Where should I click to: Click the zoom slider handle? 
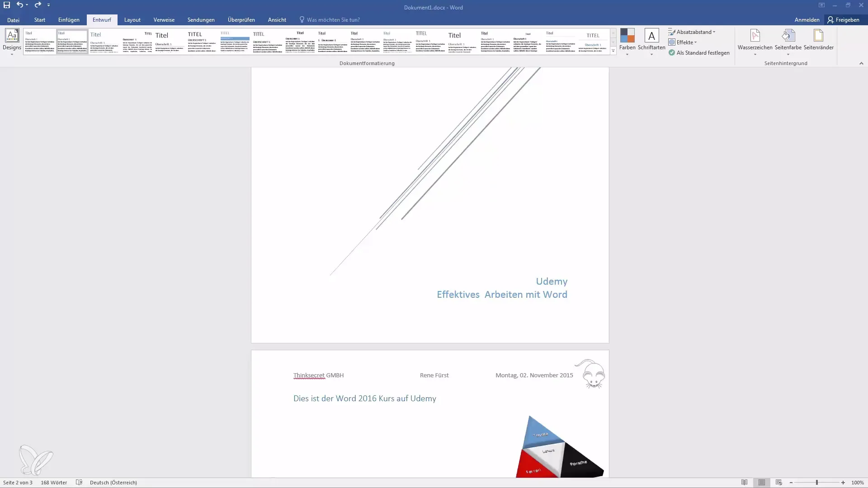click(817, 483)
